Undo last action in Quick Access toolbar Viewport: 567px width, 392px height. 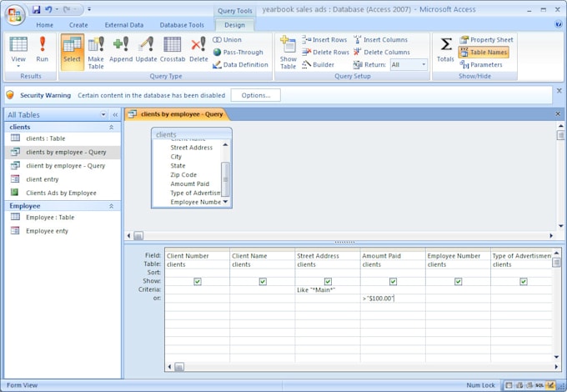pyautogui.click(x=48, y=10)
